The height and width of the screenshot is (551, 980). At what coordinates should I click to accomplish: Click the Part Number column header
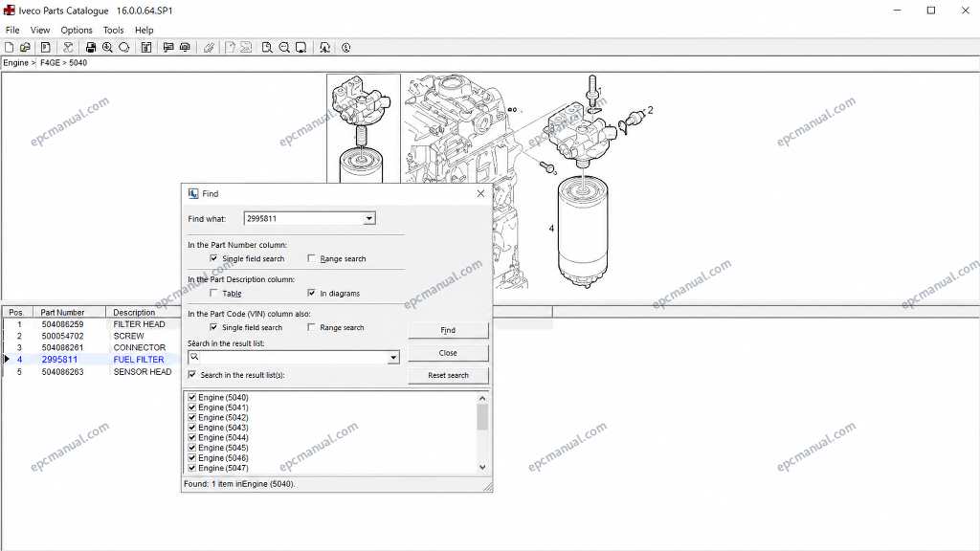71,313
